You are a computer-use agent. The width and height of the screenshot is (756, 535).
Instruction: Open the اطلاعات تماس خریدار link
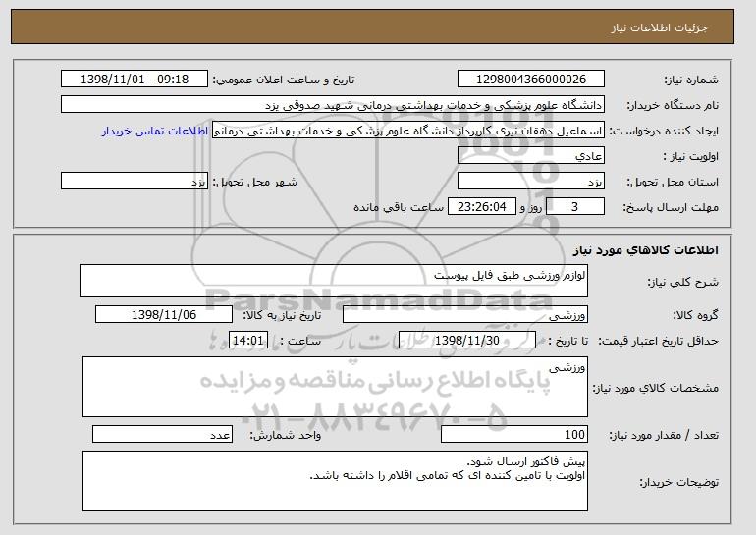point(155,131)
